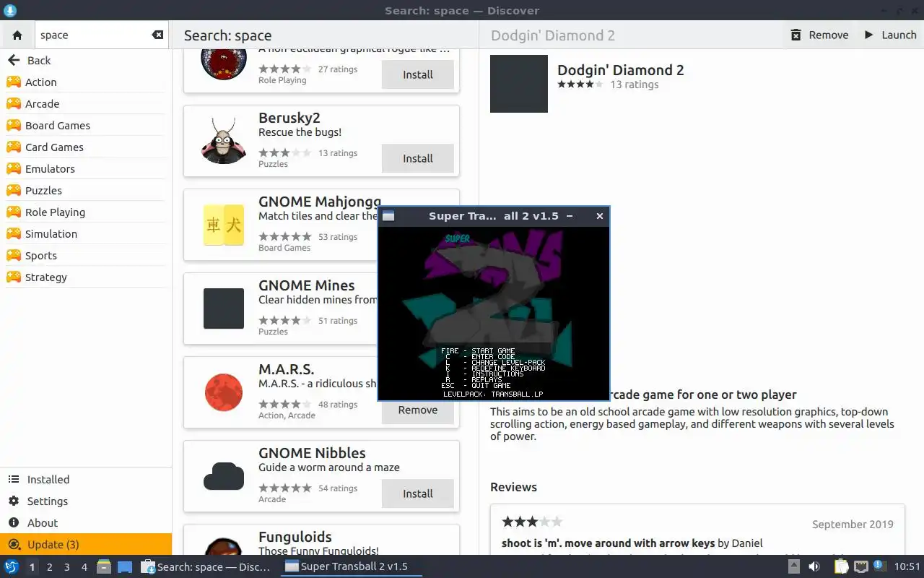Switch to virtual desktop 2
Image resolution: width=924 pixels, height=578 pixels.
tap(49, 567)
